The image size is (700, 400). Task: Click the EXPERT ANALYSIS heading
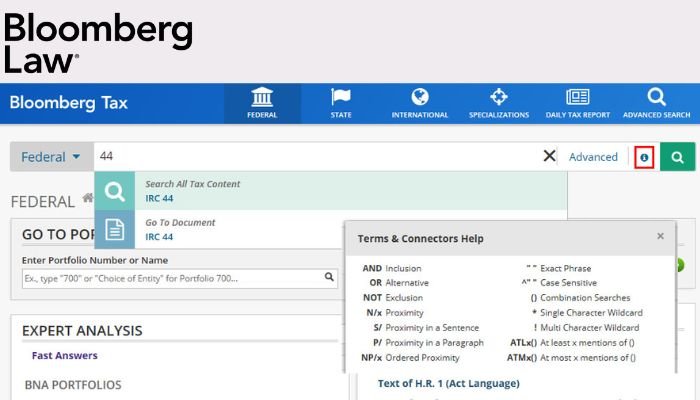click(x=82, y=331)
